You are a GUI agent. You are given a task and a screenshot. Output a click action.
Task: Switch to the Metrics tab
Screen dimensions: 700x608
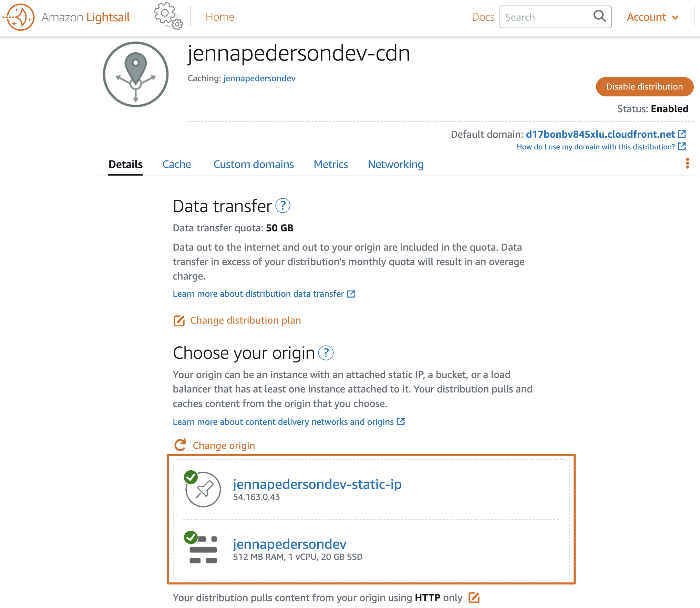[x=331, y=164]
